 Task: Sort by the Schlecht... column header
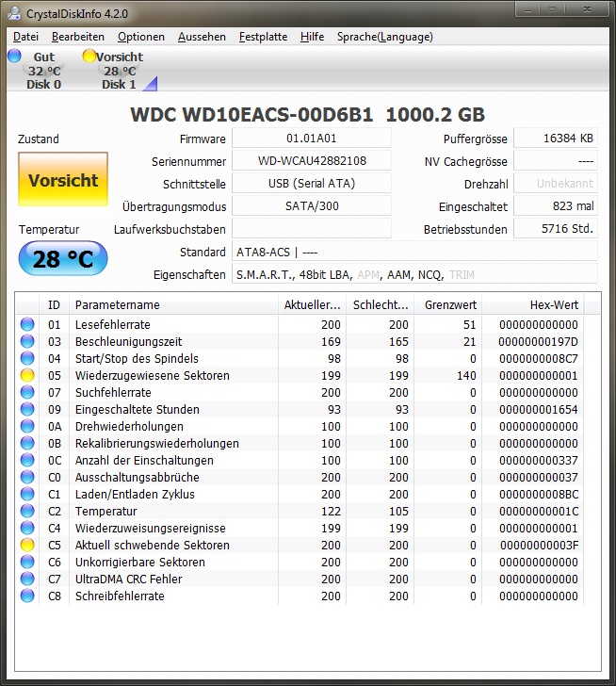381,305
